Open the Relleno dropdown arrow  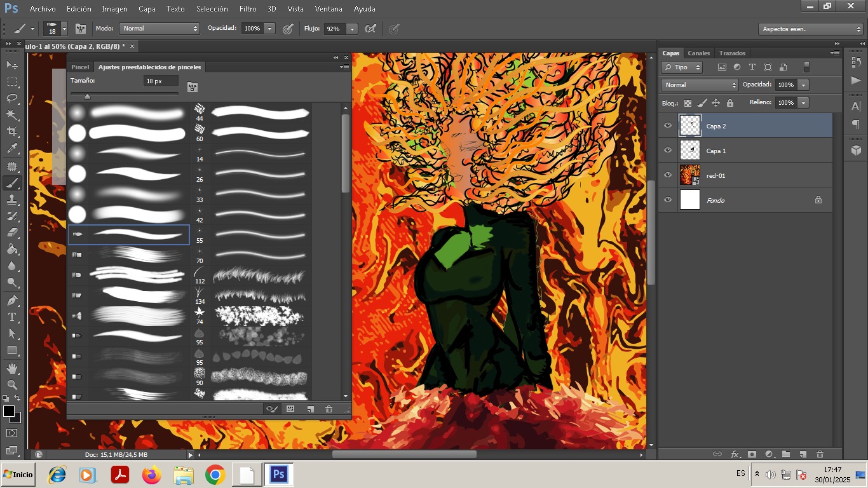click(804, 102)
